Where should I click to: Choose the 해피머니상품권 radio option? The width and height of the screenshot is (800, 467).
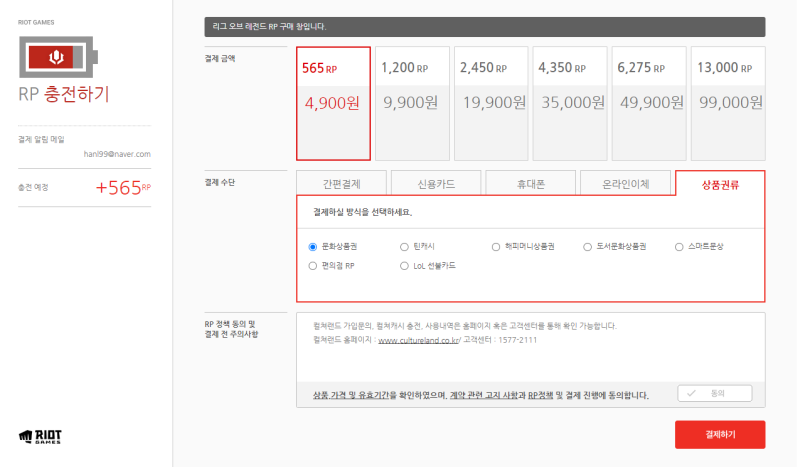click(495, 247)
